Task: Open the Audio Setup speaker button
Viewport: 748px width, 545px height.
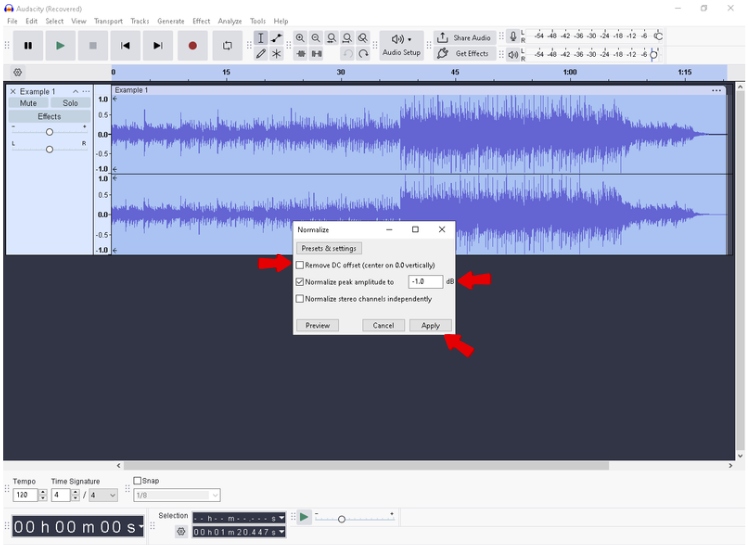Action: (x=401, y=40)
